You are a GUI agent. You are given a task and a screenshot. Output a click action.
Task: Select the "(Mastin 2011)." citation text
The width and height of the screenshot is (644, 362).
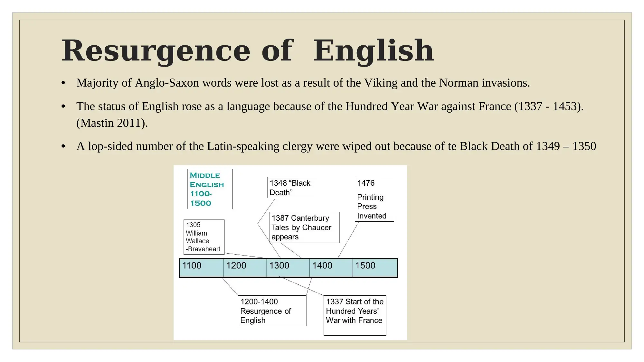coord(112,123)
